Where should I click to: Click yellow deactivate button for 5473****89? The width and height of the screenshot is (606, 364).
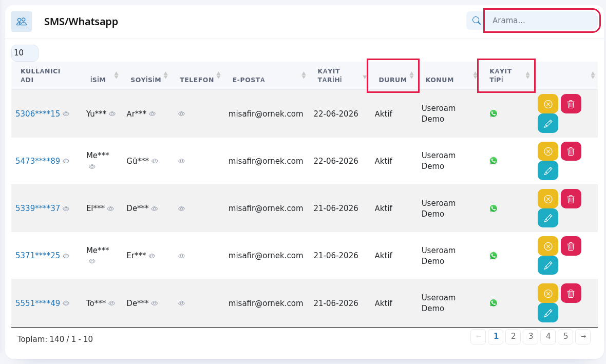pyautogui.click(x=548, y=151)
